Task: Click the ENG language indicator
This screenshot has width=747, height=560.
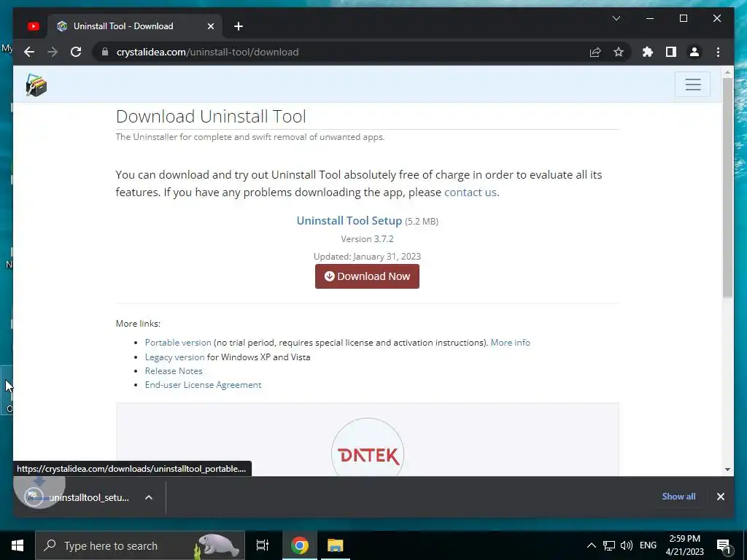Action: [x=648, y=545]
